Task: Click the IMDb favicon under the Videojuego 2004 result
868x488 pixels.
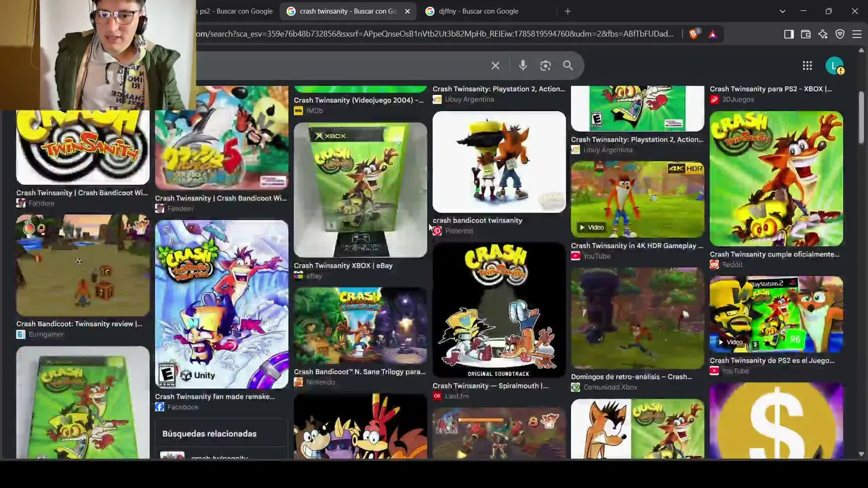Action: click(298, 110)
